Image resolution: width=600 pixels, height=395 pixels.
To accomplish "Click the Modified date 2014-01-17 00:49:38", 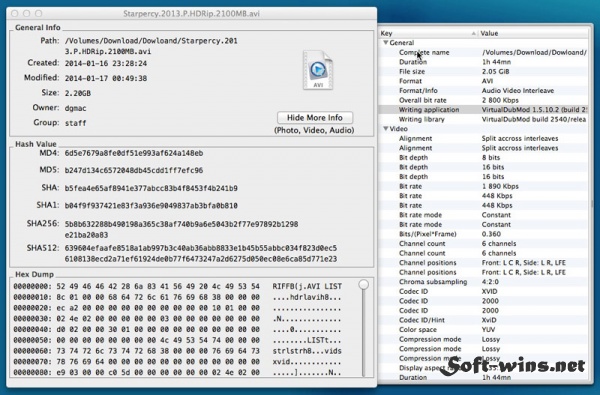I will (x=106, y=78).
